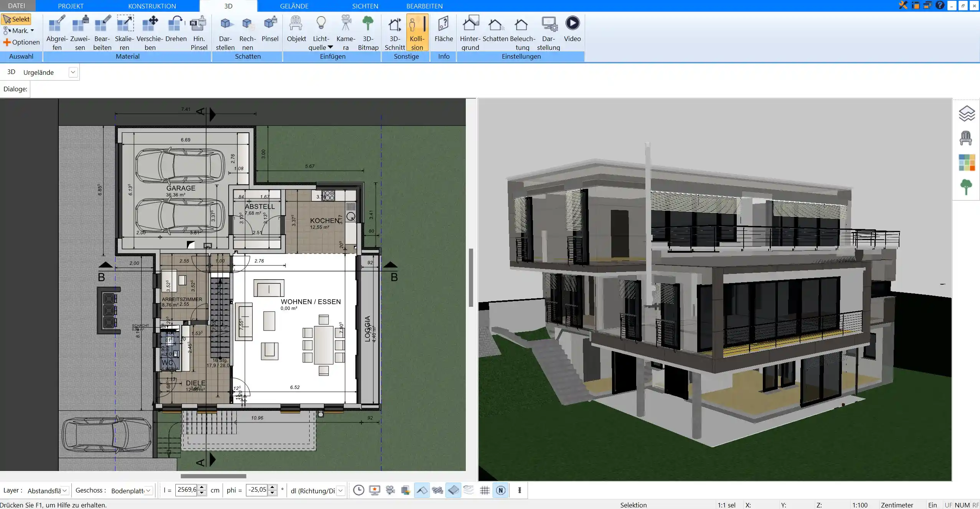Viewport: 980px width, 509px height.
Task: Open the Schatten settings house icon
Action: [495, 29]
